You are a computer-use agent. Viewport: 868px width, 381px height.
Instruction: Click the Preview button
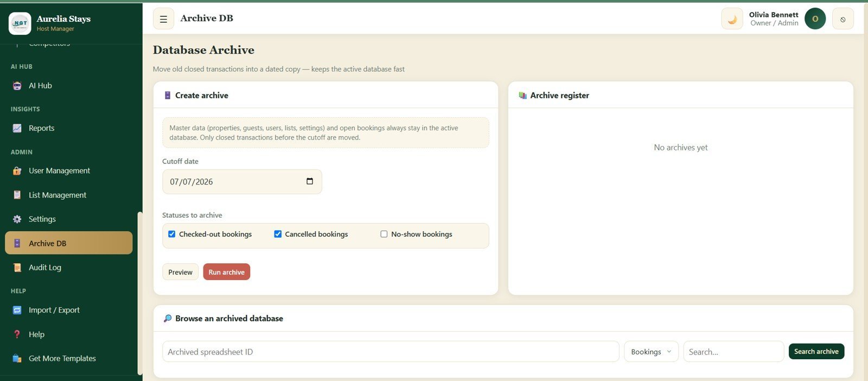(x=180, y=272)
